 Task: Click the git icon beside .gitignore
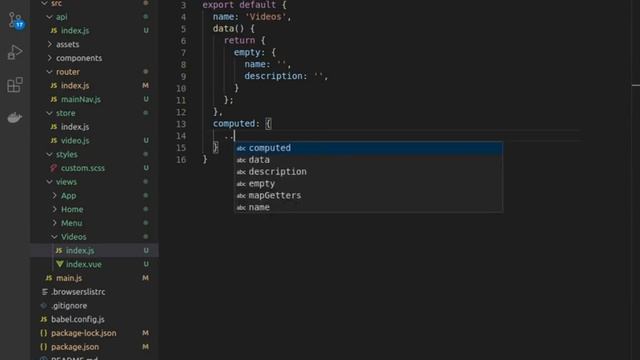(44, 305)
